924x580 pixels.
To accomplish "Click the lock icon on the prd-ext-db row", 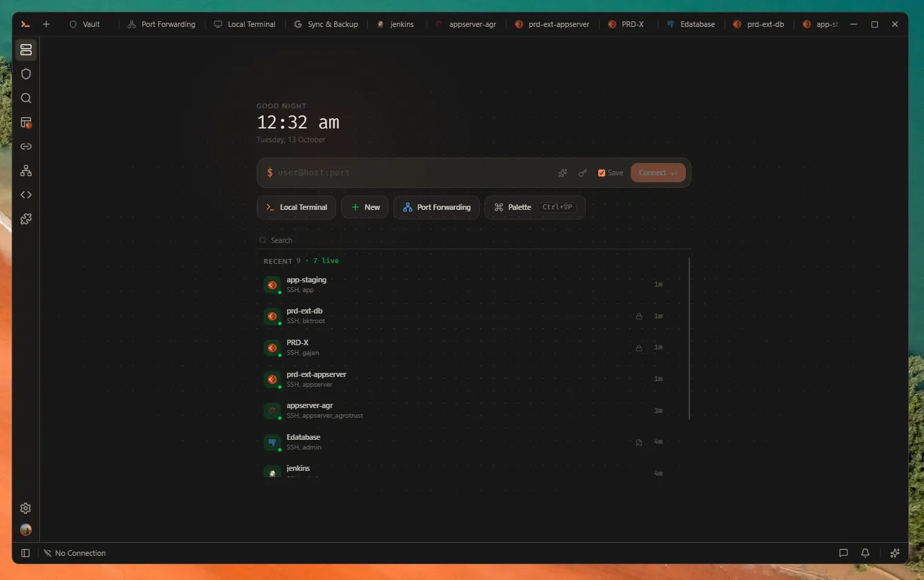I will (x=639, y=316).
